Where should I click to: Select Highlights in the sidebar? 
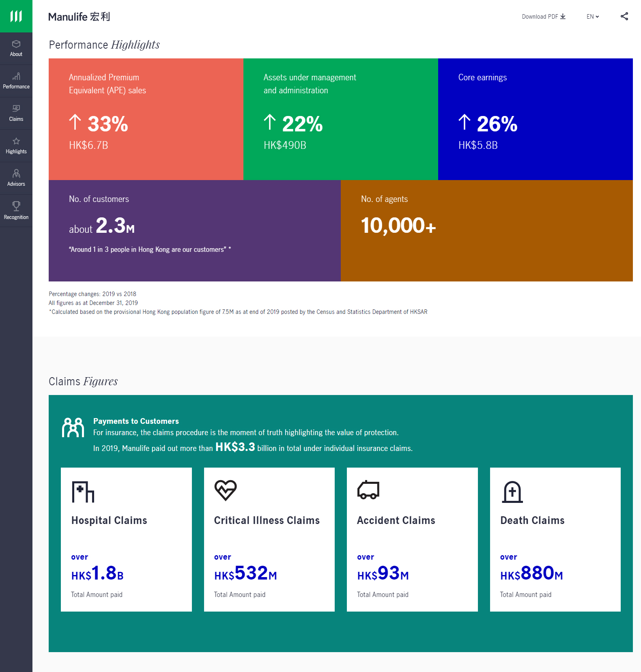[x=16, y=146]
